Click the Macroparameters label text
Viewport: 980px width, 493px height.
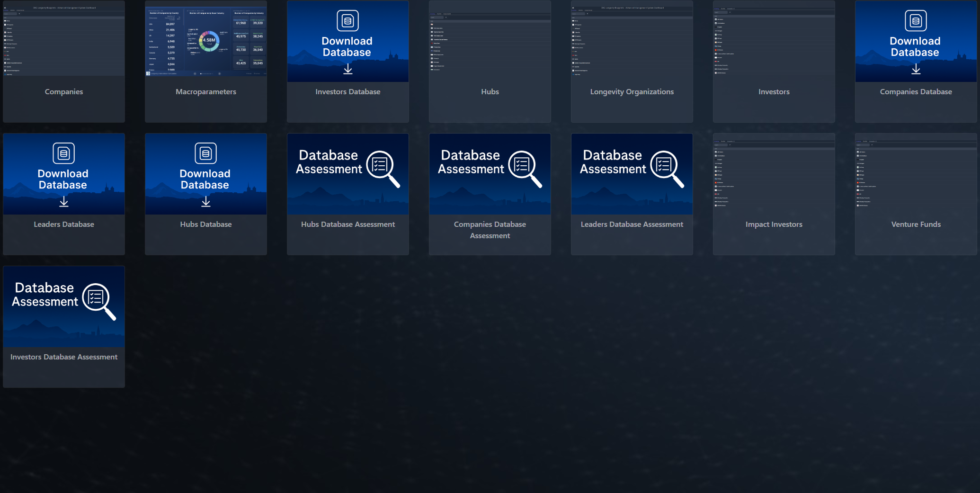206,92
